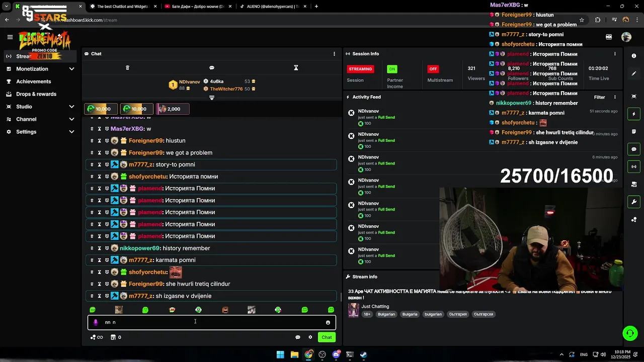The image size is (644, 362).
Task: Expand the Studio sidebar section
Action: 71,107
